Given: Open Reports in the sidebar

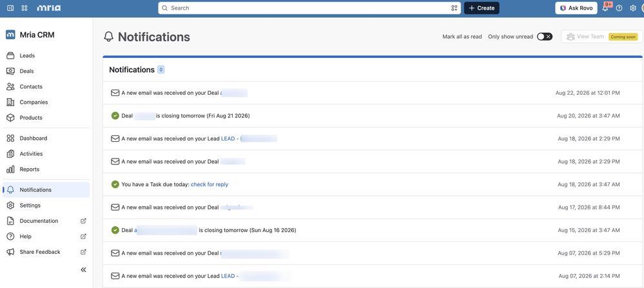Looking at the screenshot, I should click(46, 169).
